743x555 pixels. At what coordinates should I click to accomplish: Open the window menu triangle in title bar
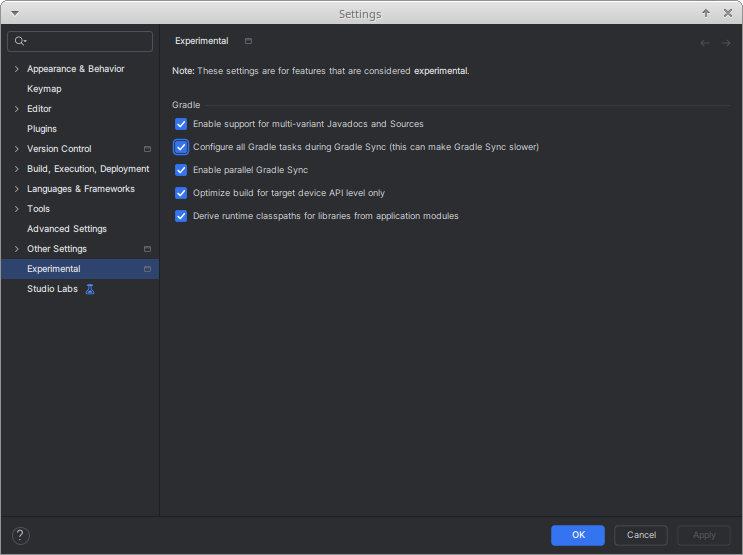tap(15, 13)
